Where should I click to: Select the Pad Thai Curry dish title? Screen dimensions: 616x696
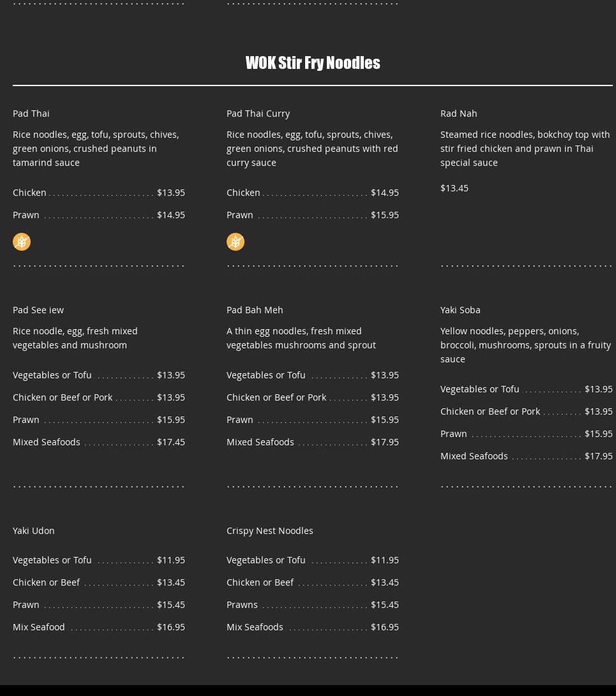(258, 114)
